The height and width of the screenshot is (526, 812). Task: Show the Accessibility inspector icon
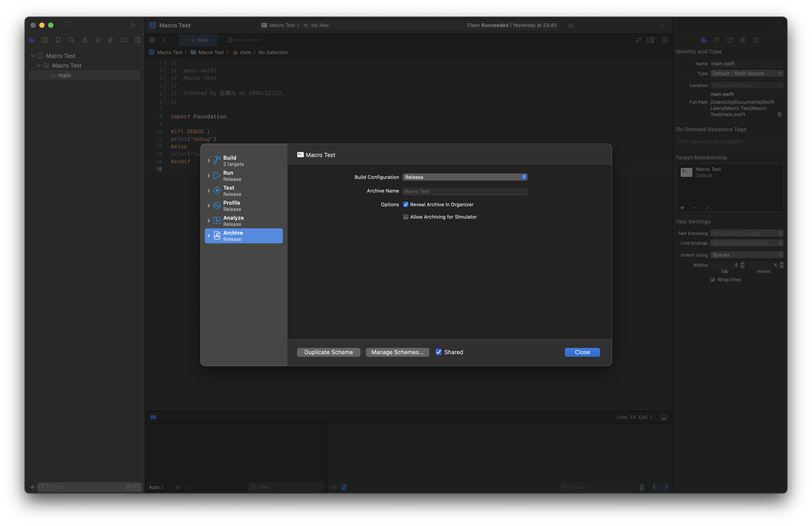tap(743, 40)
